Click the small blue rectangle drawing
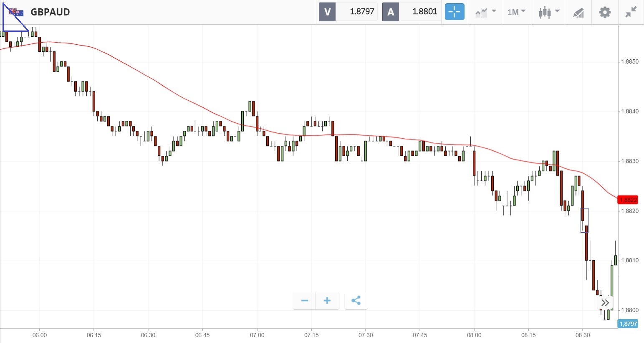Screen dimensions: 644x343 (584, 208)
